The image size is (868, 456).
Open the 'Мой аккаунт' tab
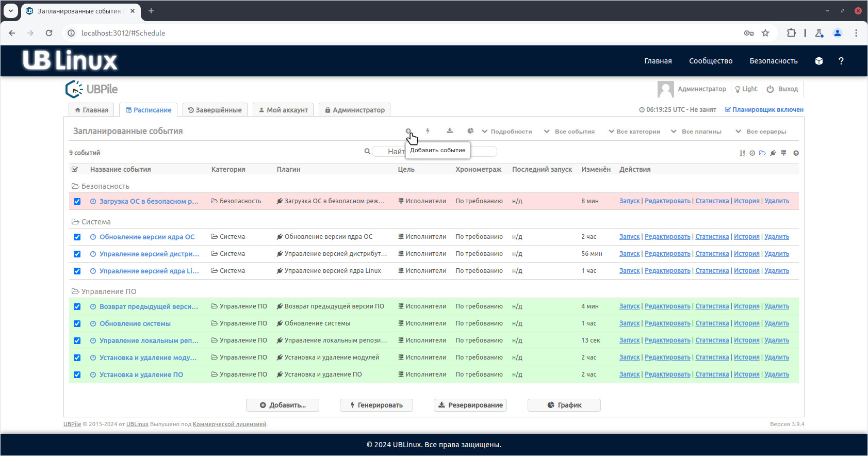pyautogui.click(x=283, y=110)
